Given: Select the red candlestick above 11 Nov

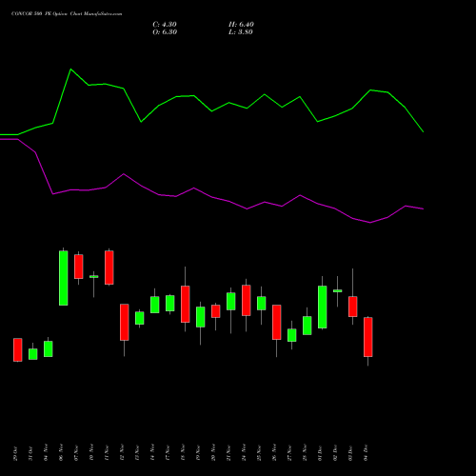Looking at the screenshot, I should [x=109, y=268].
